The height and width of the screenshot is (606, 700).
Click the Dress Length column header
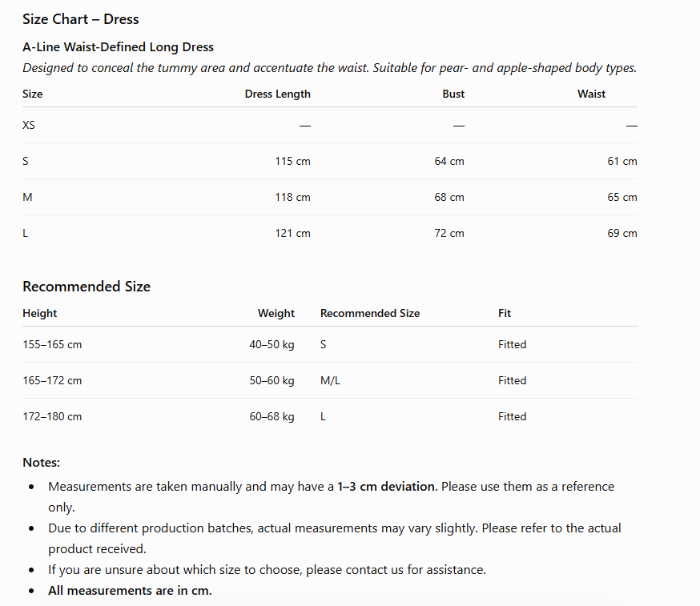point(278,94)
